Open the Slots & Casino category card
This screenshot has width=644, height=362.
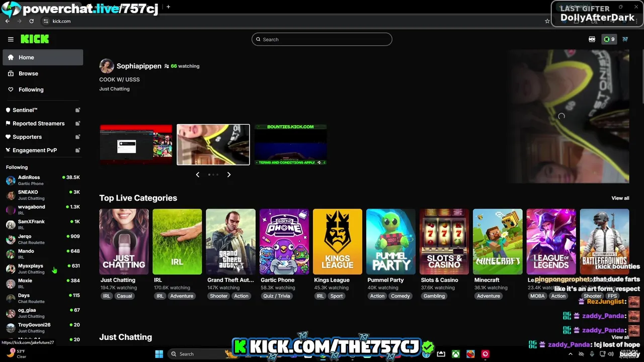tap(444, 242)
